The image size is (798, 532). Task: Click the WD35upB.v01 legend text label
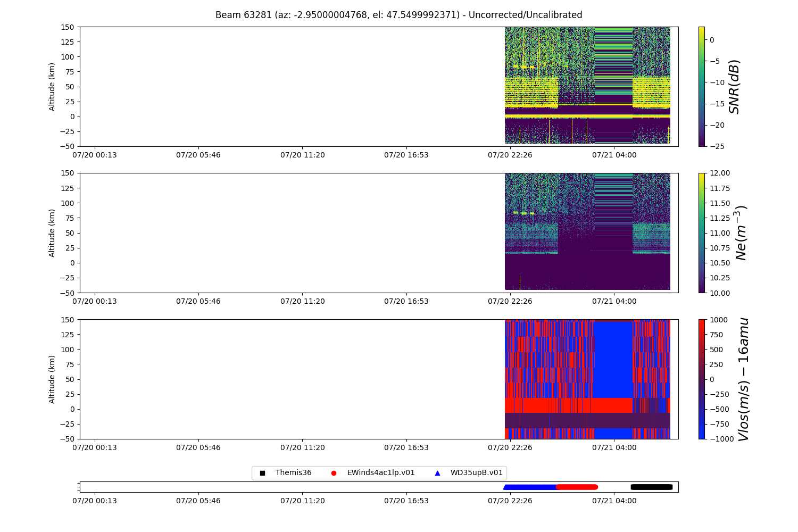[x=476, y=473]
